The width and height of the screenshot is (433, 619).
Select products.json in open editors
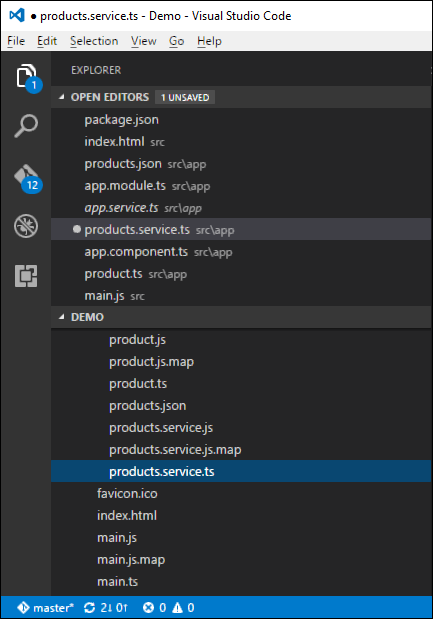(241, 163)
